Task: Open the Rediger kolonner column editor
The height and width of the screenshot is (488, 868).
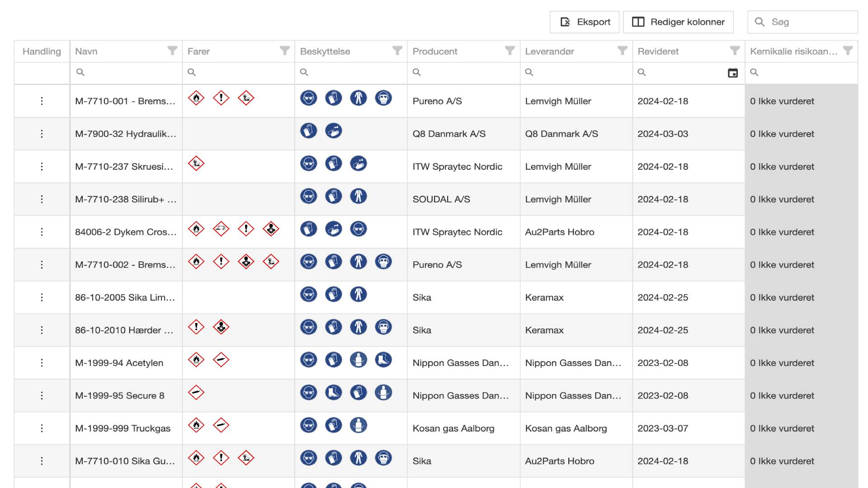Action: coord(678,22)
